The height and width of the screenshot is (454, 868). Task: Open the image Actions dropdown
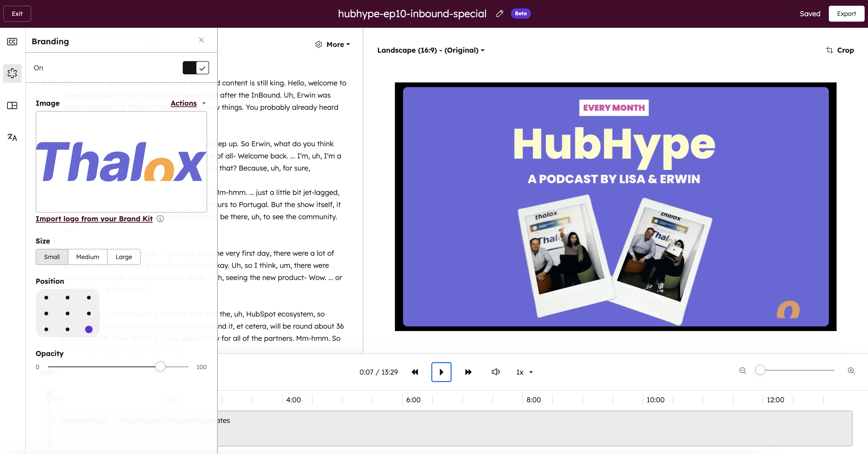point(188,103)
